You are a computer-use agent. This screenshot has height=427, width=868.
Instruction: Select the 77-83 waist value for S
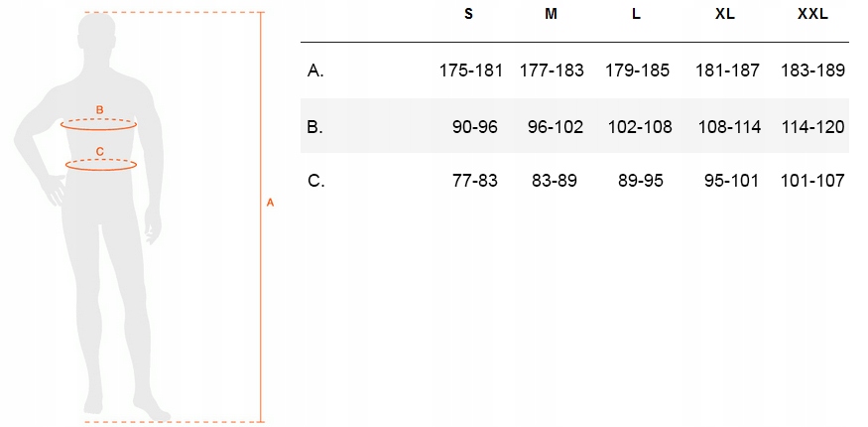click(473, 181)
